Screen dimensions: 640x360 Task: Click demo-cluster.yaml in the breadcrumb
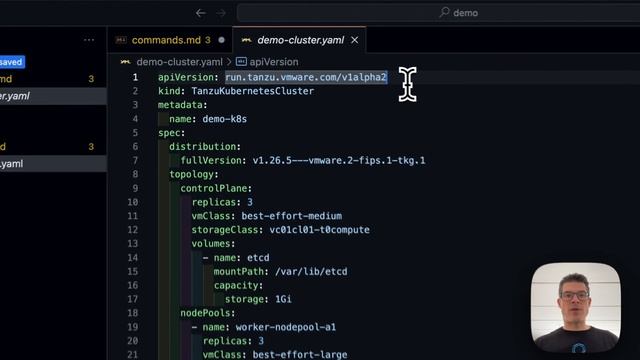click(x=179, y=62)
